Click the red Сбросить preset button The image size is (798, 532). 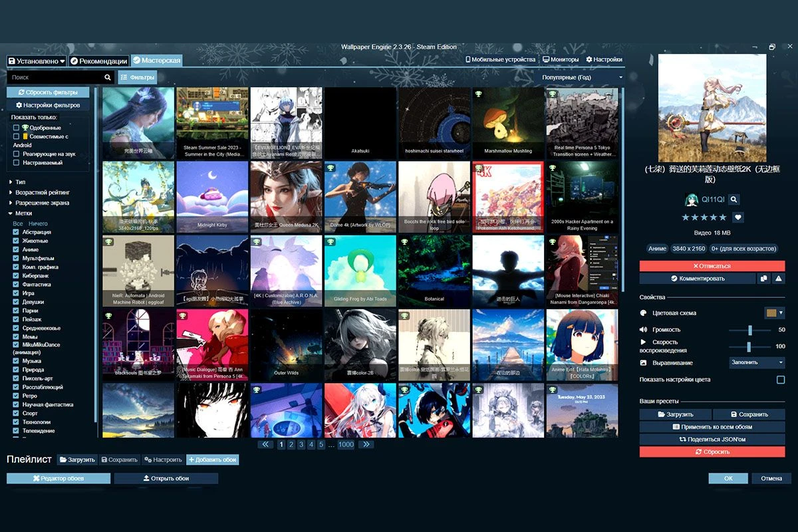(x=712, y=452)
